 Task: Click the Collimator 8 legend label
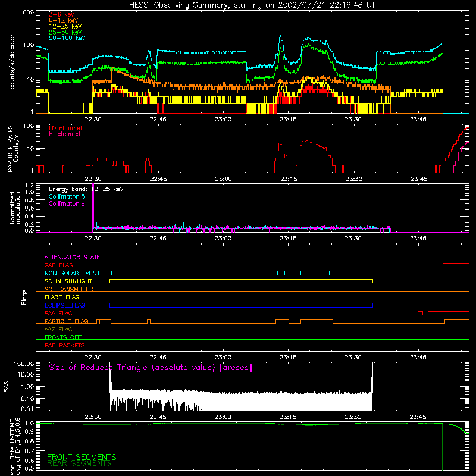67,196
